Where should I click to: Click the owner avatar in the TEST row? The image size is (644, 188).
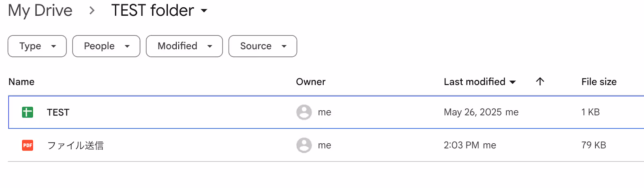[x=304, y=112]
